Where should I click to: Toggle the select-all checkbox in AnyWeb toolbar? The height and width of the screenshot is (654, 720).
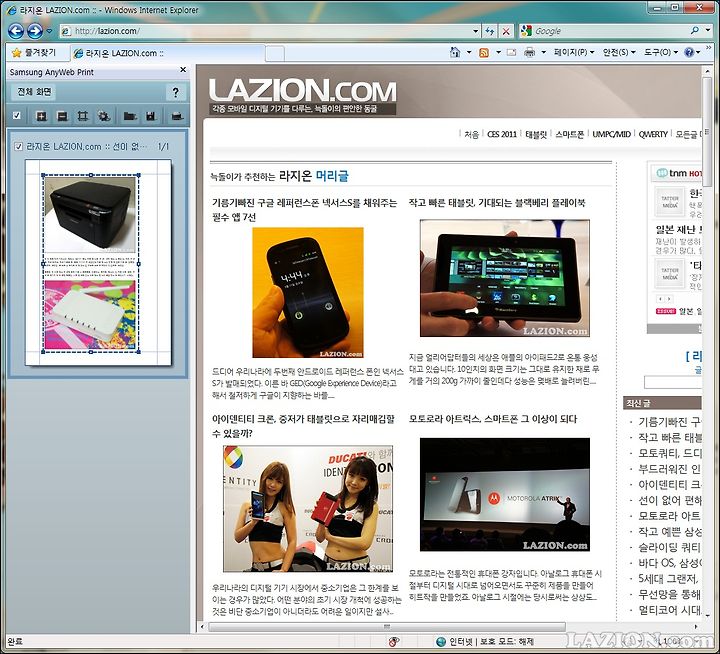17,115
